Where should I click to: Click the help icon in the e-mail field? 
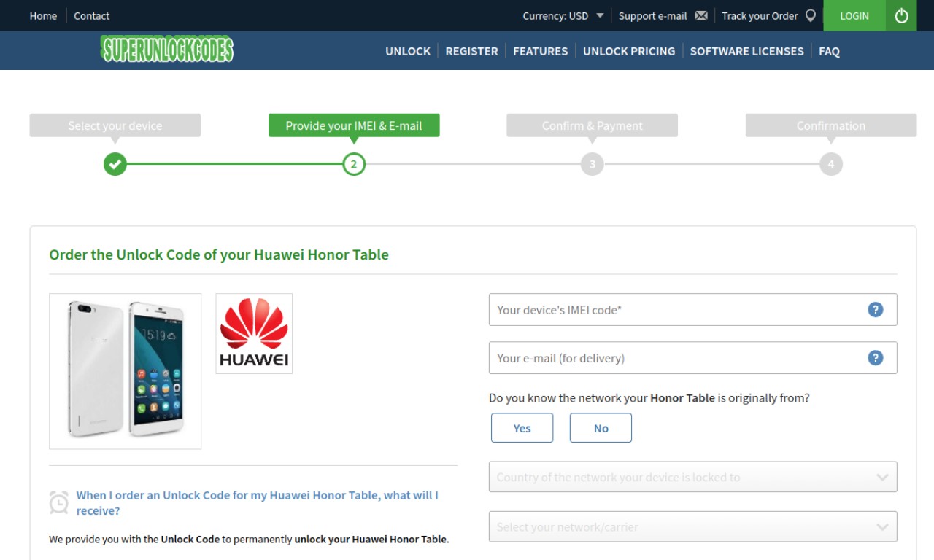point(876,358)
